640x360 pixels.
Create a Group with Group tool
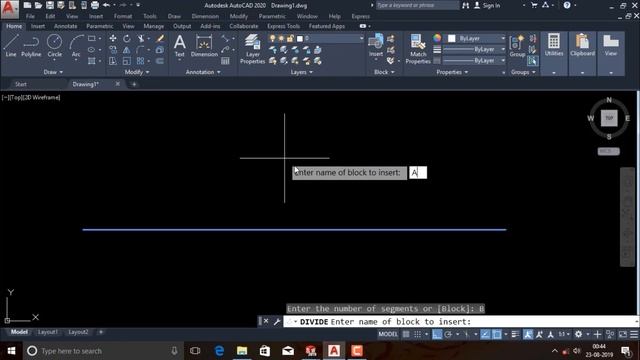point(517,45)
